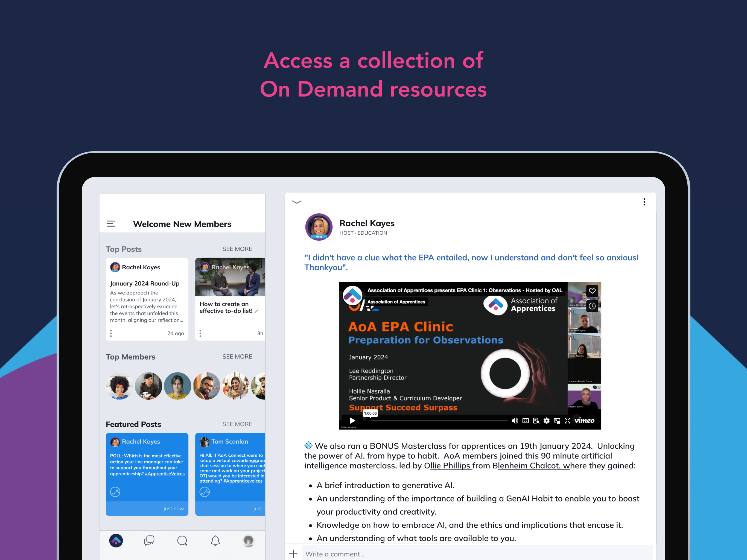Screen dimensions: 747x560
Task: Click the "HOST · EDUCATION" label
Action: (x=363, y=233)
